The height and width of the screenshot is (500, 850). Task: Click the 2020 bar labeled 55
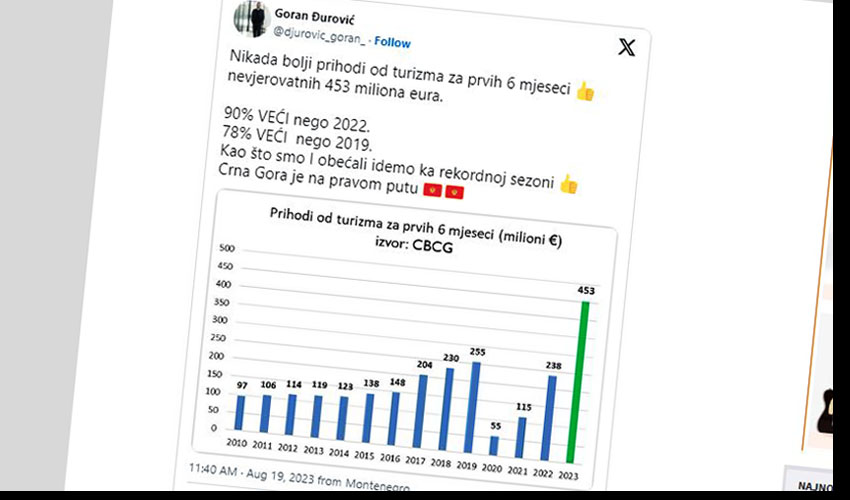pyautogui.click(x=494, y=444)
